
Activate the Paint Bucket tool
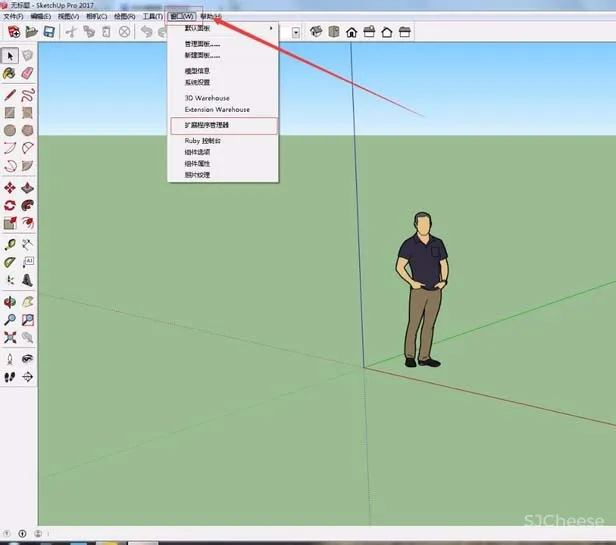pyautogui.click(x=10, y=73)
